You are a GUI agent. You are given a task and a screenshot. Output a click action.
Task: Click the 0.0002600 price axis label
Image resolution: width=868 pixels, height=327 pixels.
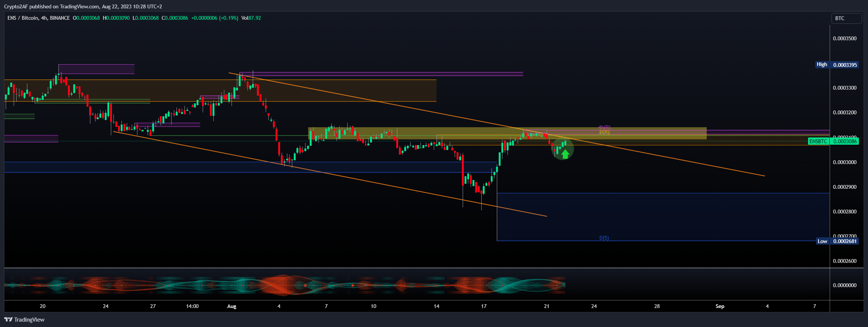844,261
